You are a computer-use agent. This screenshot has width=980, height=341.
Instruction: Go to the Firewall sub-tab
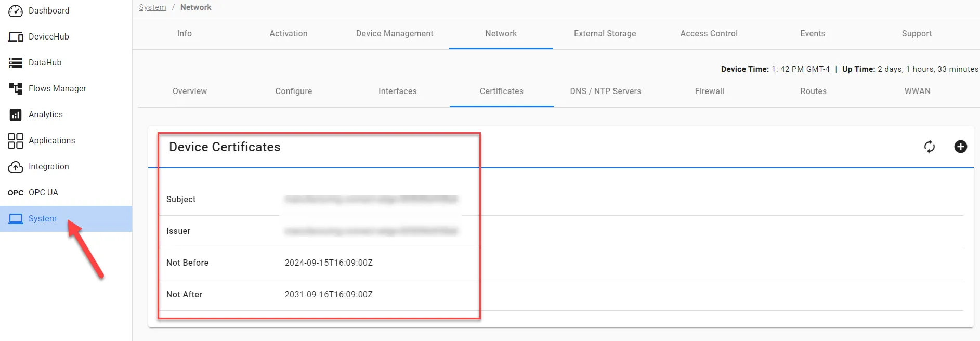click(710, 91)
